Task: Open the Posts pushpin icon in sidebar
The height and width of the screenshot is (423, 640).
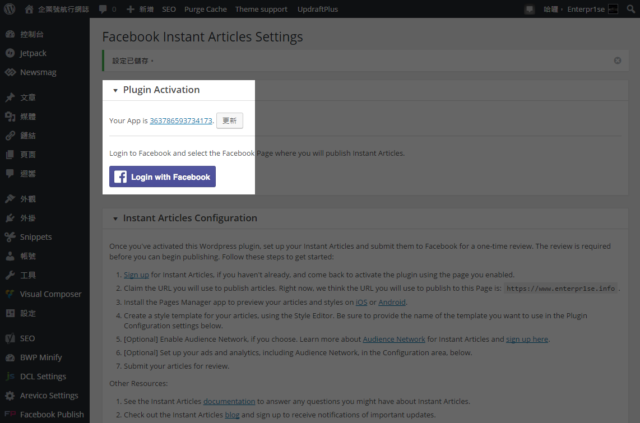Action: [10, 97]
